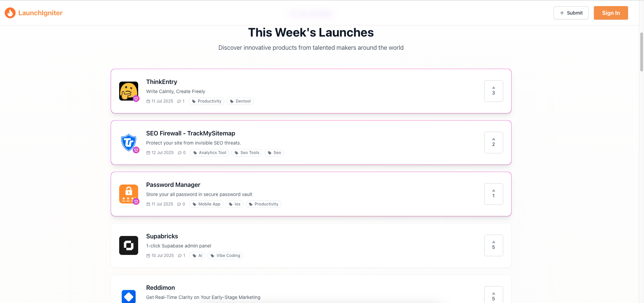Open the Seo Tools tag
644x303 pixels.
point(247,152)
